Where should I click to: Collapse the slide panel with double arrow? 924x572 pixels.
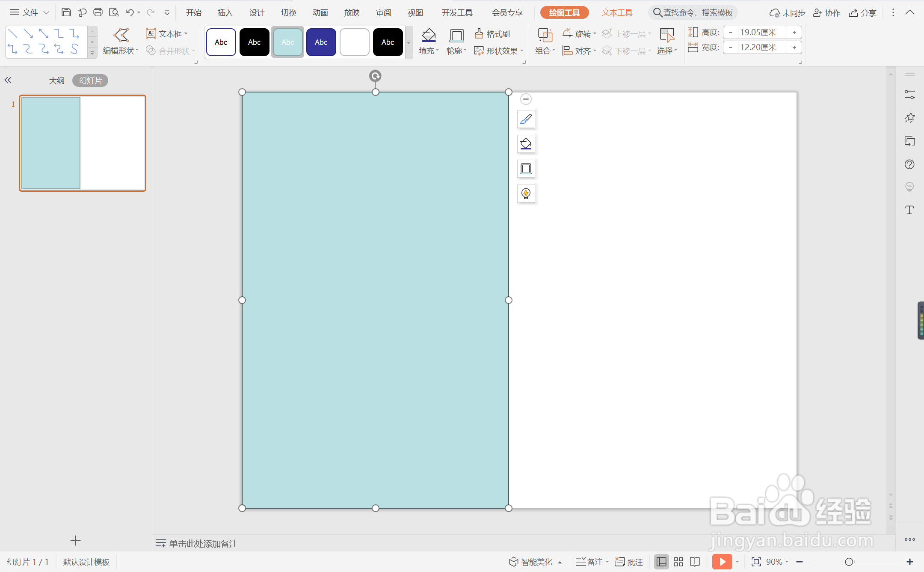click(8, 80)
